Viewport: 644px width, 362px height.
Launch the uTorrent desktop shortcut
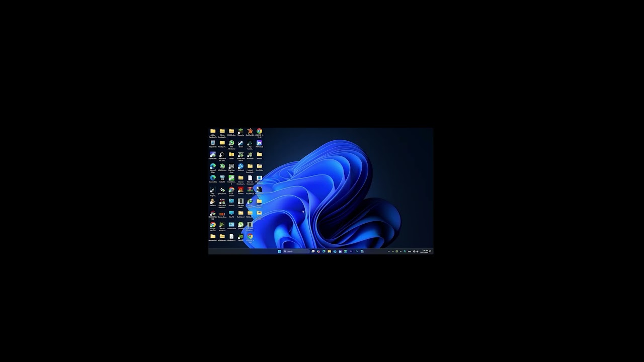pyautogui.click(x=240, y=225)
